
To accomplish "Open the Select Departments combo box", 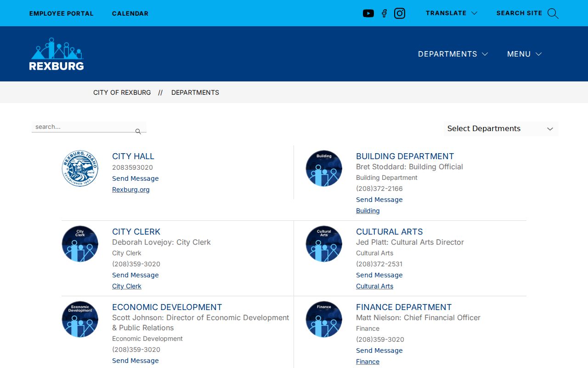I will [501, 129].
